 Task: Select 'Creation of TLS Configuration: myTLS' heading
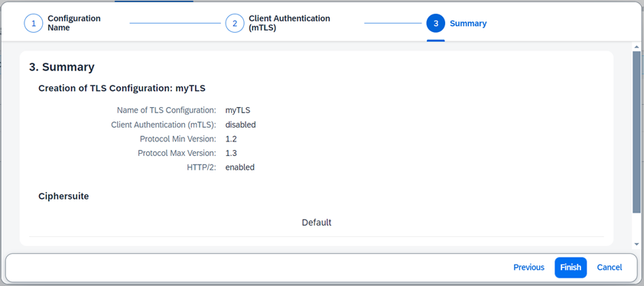coord(122,88)
